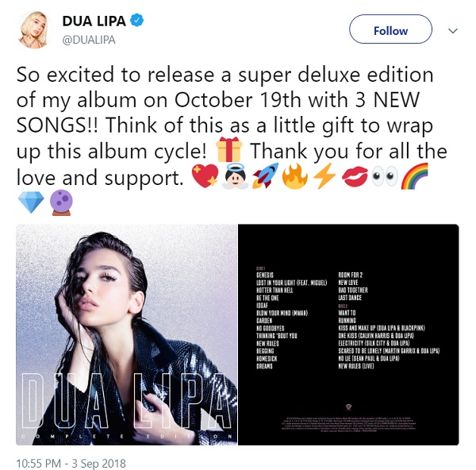Open the black tracklist image
476x470 pixels.
tap(348, 335)
